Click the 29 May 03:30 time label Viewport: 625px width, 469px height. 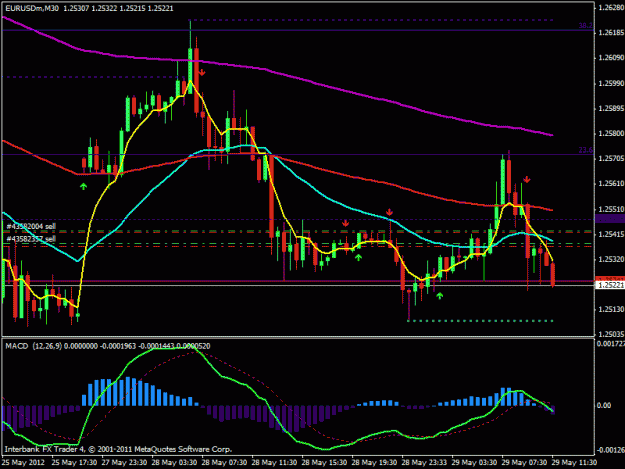[474, 462]
